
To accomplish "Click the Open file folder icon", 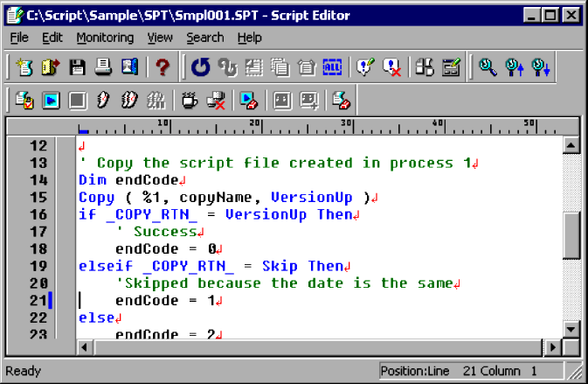I will coord(51,67).
